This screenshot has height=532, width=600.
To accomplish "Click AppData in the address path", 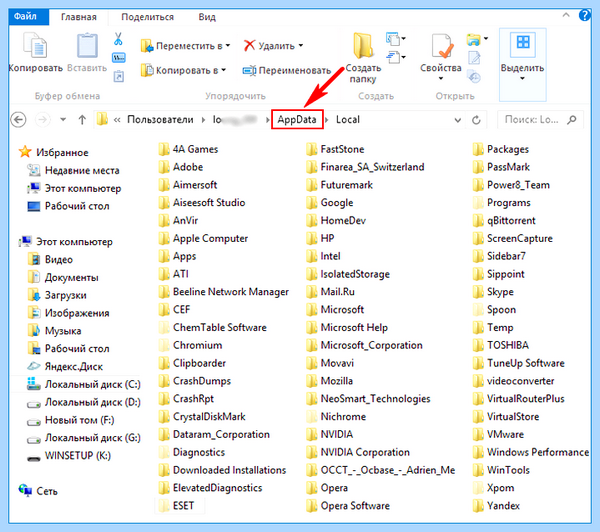I will point(297,120).
